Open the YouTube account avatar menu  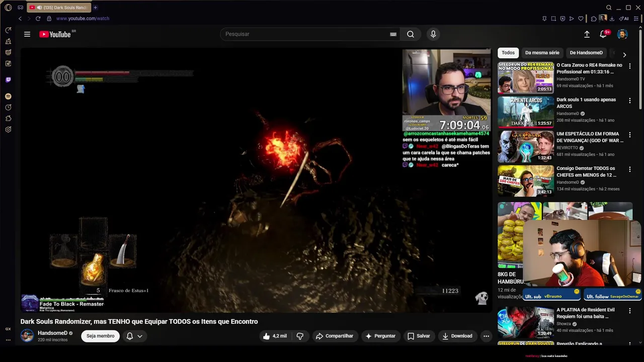622,34
